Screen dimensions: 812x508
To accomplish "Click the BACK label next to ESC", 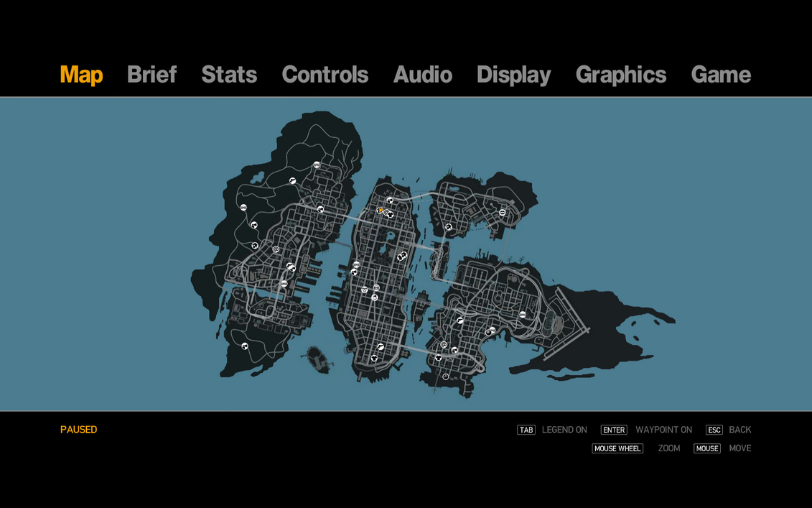I will coord(740,430).
